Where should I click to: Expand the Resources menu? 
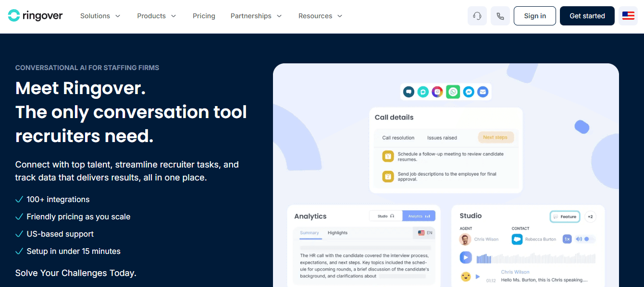321,16
